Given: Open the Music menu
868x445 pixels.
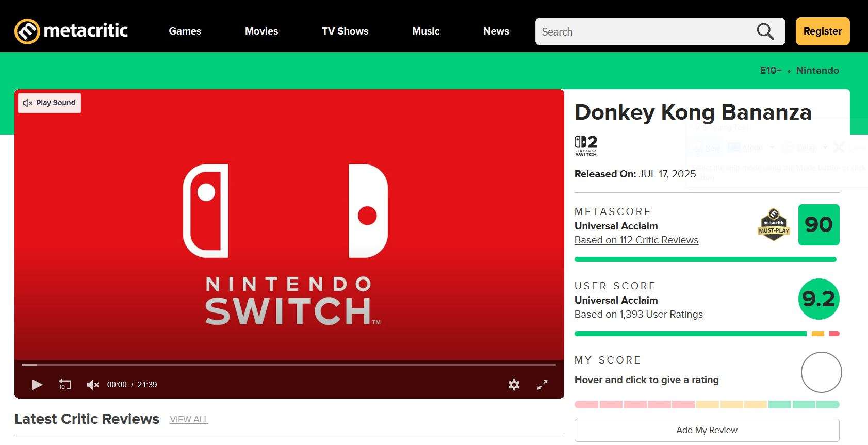Looking at the screenshot, I should pyautogui.click(x=425, y=31).
